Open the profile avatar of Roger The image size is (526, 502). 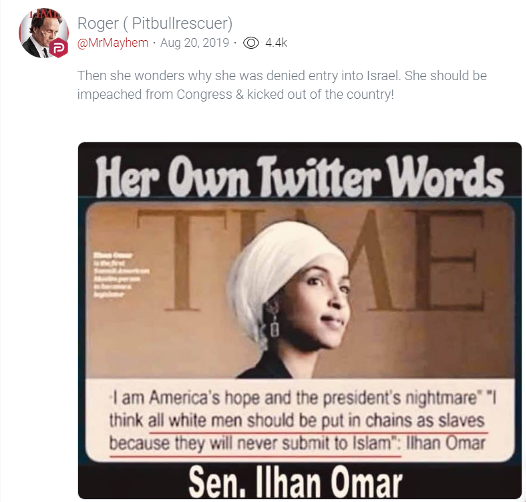44,33
